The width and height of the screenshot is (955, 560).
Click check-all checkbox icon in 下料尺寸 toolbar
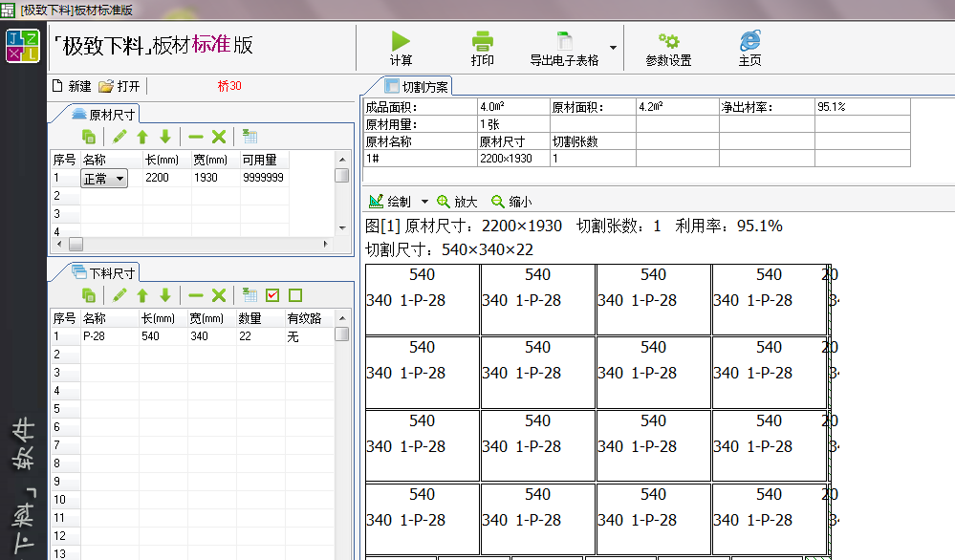pos(272,296)
